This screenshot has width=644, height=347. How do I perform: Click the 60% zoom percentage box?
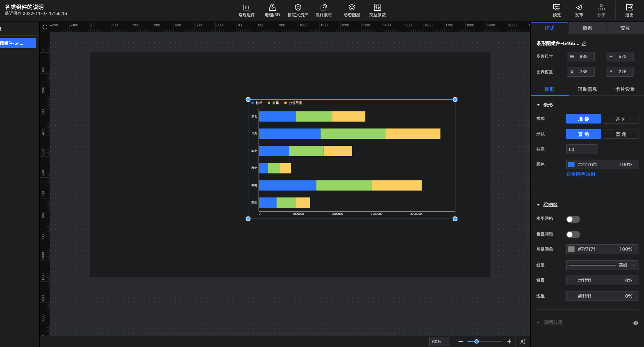click(x=440, y=341)
